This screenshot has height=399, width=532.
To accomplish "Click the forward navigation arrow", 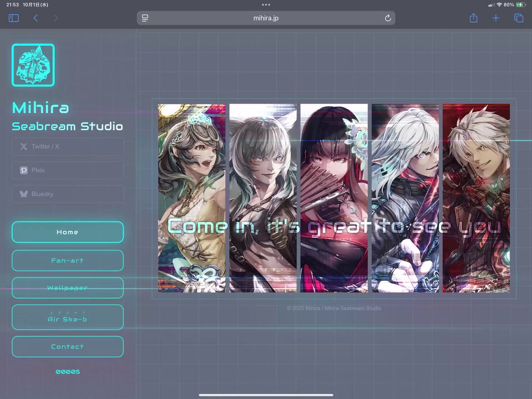I will [x=55, y=18].
